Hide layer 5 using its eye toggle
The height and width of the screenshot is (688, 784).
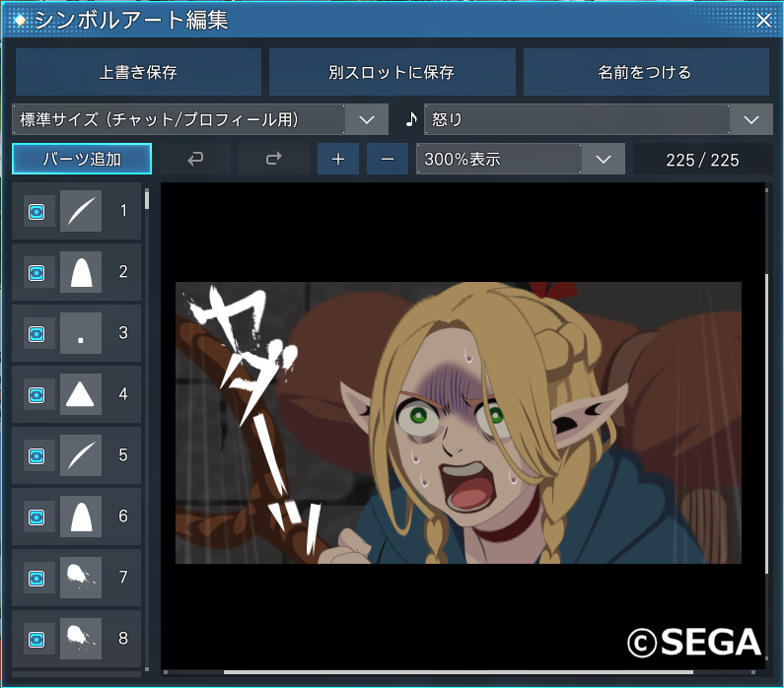pyautogui.click(x=36, y=456)
